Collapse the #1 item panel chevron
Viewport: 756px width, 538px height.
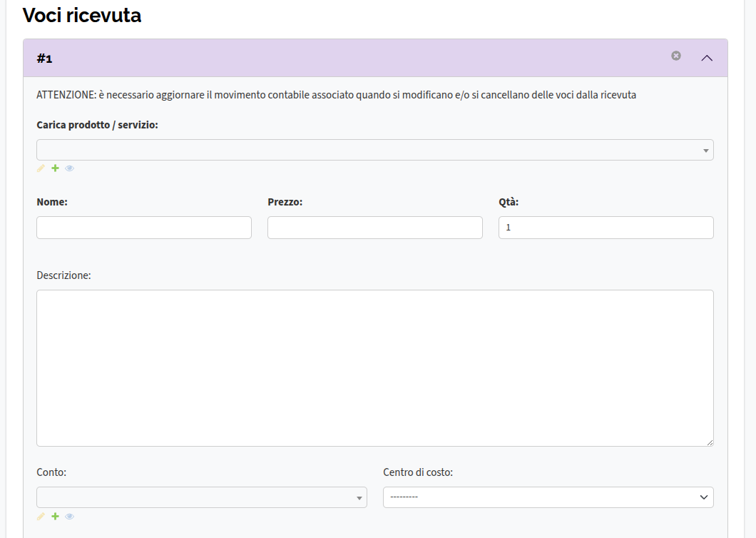pyautogui.click(x=707, y=58)
